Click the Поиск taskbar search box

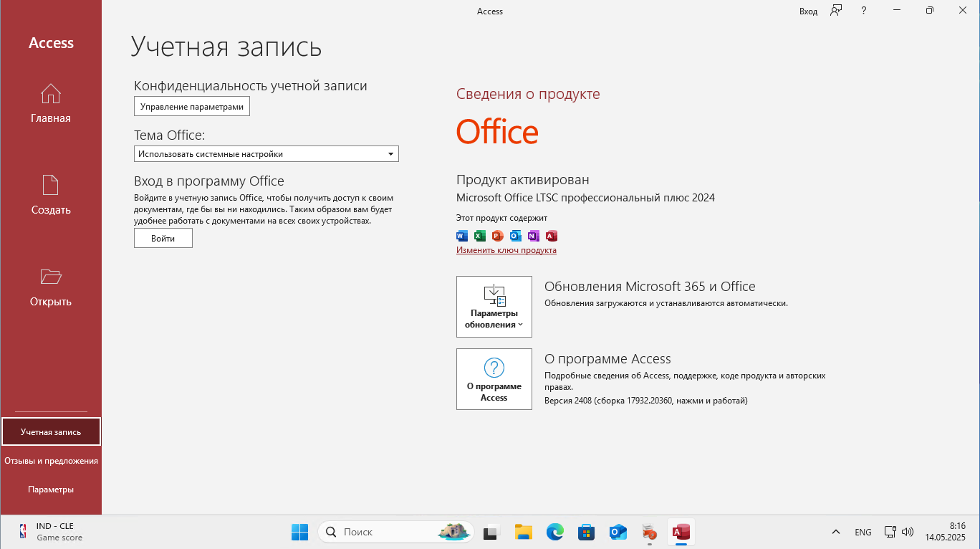396,532
